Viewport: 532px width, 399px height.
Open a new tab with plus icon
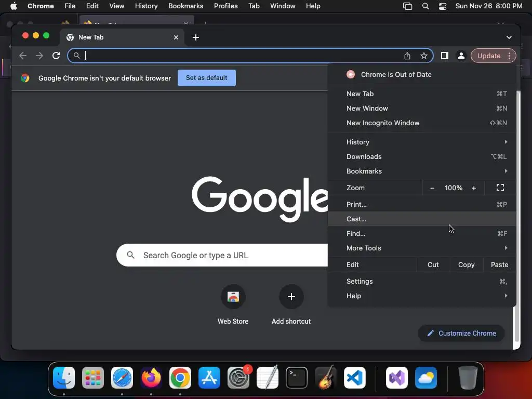pyautogui.click(x=196, y=37)
